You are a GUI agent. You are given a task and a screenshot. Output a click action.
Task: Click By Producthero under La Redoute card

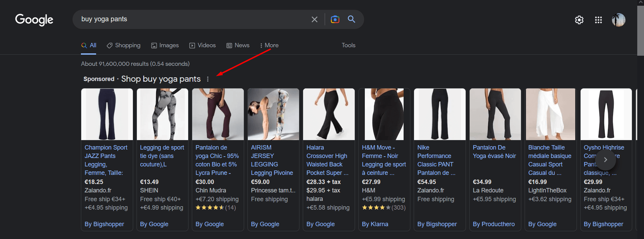click(x=494, y=224)
